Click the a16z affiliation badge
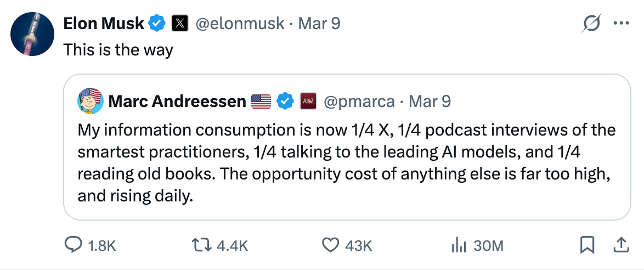The width and height of the screenshot is (644, 270). point(307,101)
